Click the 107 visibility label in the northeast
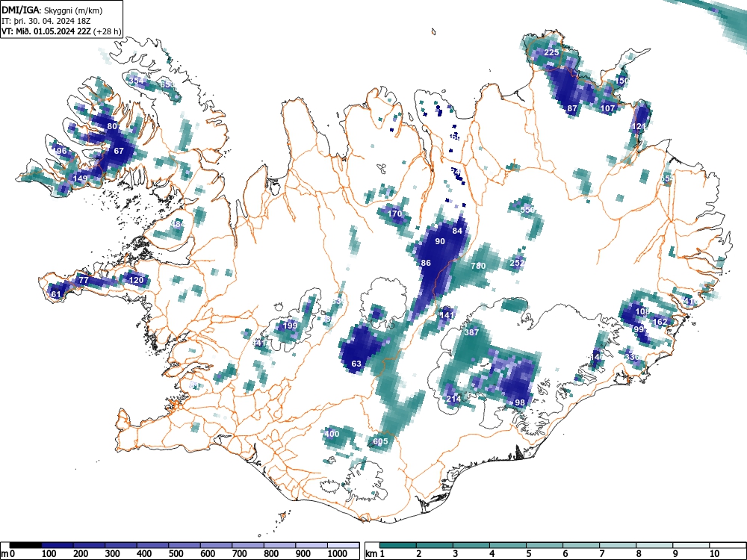The width and height of the screenshot is (747, 560). (x=607, y=108)
